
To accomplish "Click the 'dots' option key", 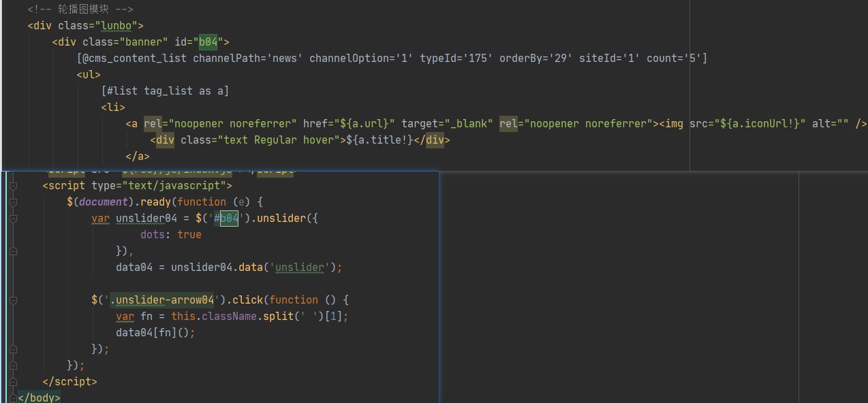I will coord(153,235).
